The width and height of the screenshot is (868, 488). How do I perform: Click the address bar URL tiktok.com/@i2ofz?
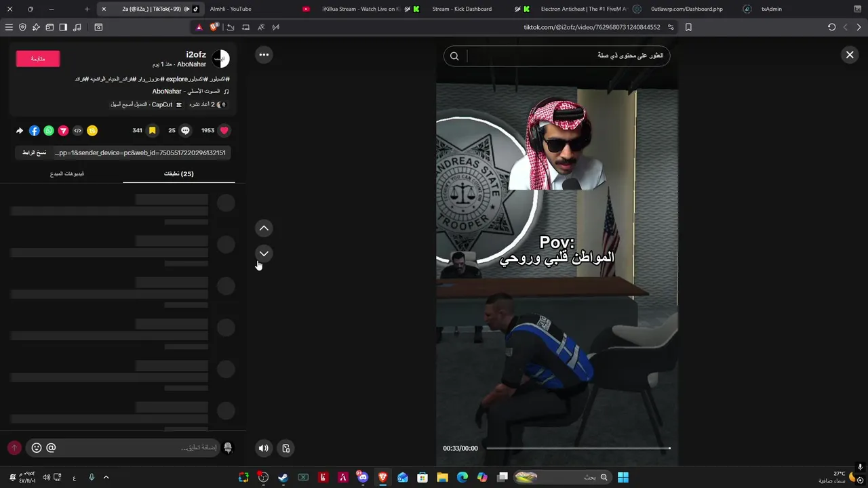pos(591,27)
